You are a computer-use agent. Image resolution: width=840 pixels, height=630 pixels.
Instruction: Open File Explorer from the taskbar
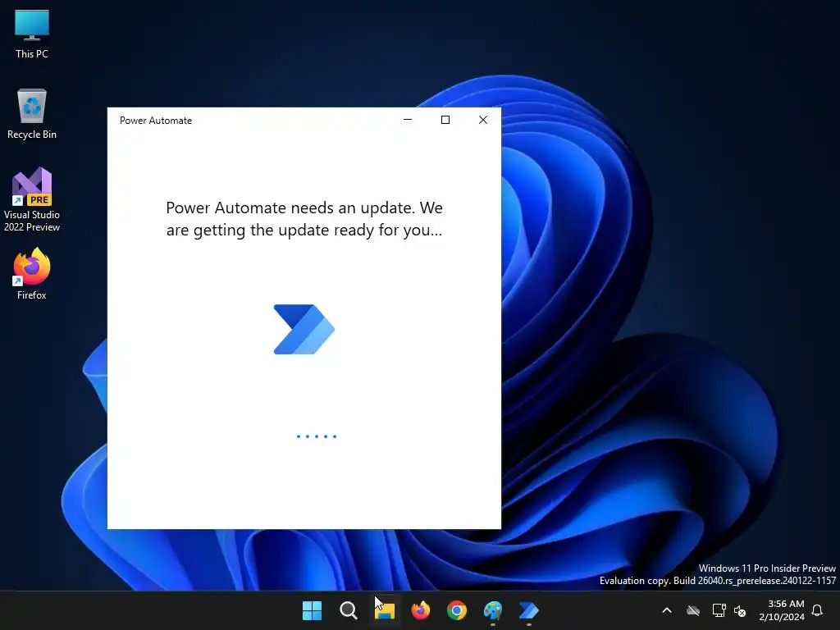pos(385,610)
